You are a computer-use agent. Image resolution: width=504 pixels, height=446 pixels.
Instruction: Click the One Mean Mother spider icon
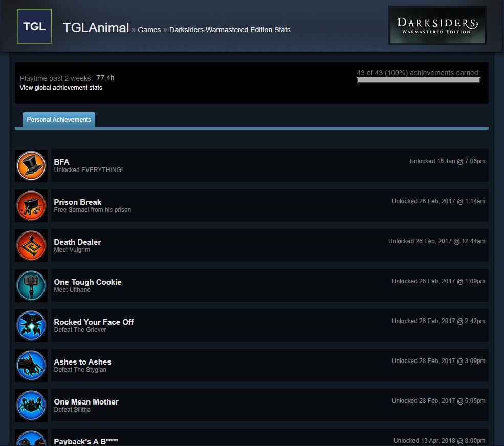(31, 406)
